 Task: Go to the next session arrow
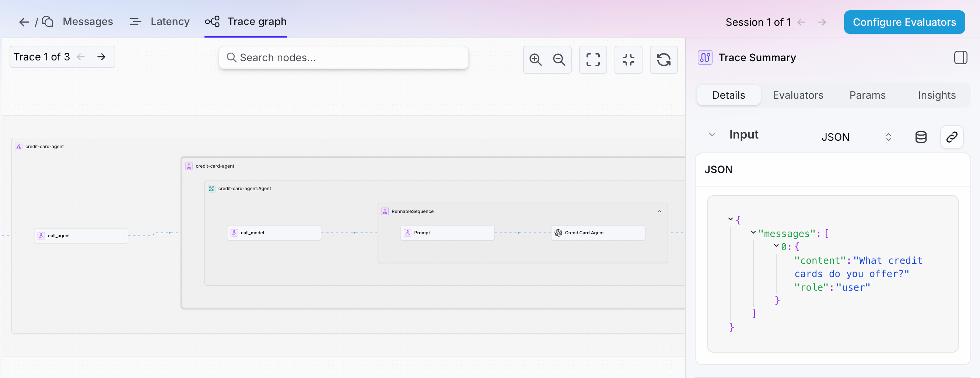pos(822,22)
